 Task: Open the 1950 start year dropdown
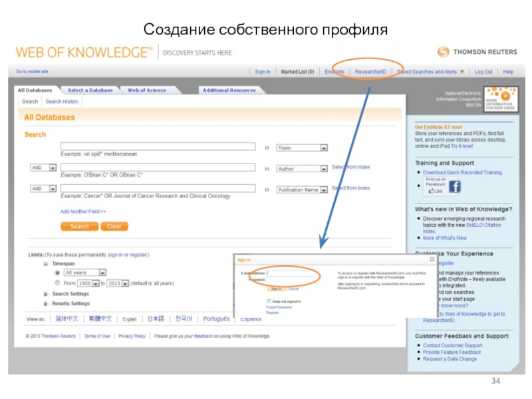[x=96, y=283]
